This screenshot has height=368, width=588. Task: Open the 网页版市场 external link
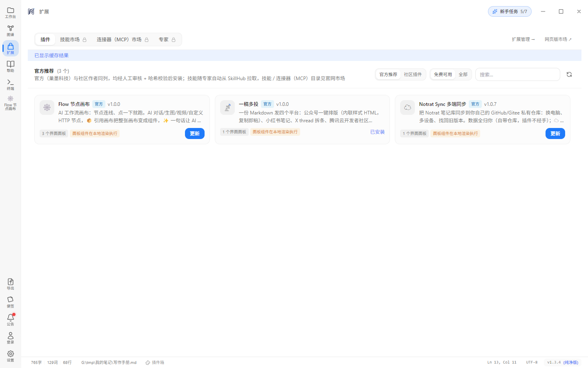coord(558,39)
